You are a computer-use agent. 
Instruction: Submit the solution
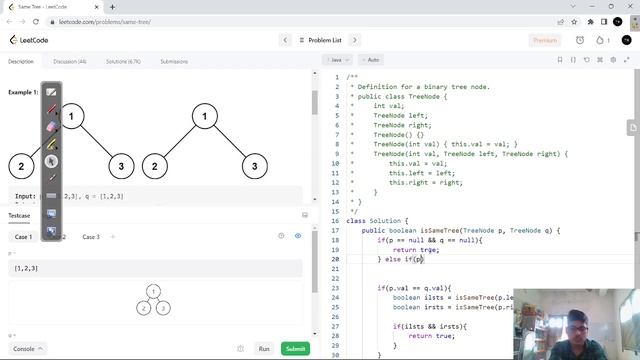[x=295, y=349]
